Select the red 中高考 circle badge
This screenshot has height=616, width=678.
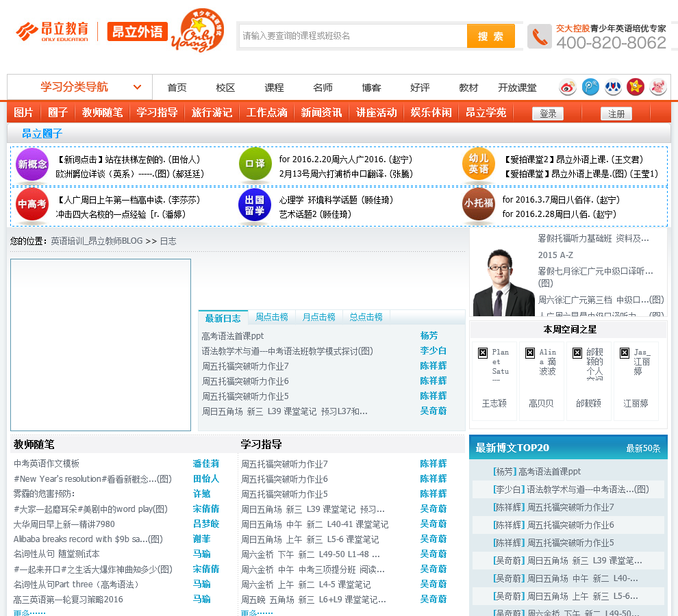[32, 205]
